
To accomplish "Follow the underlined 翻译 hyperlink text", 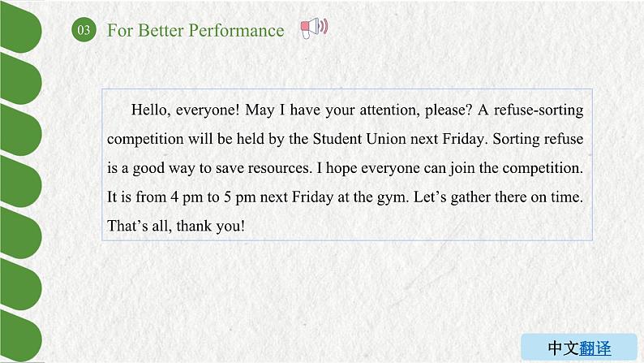I will pyautogui.click(x=595, y=348).
